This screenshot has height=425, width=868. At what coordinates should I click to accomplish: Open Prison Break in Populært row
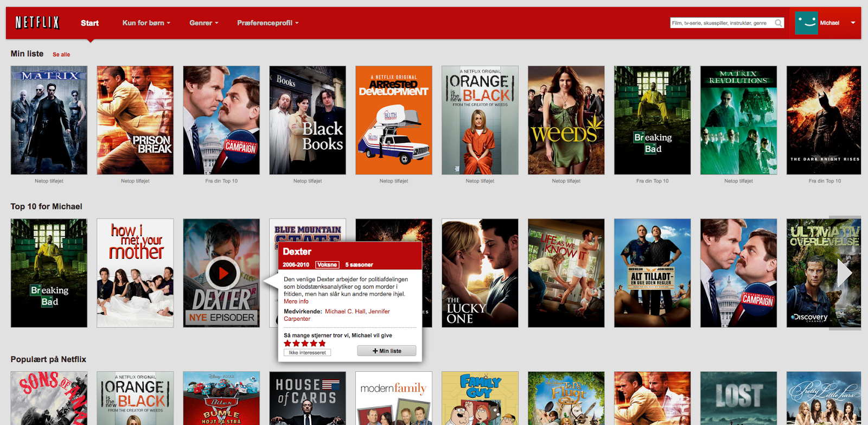[653, 398]
